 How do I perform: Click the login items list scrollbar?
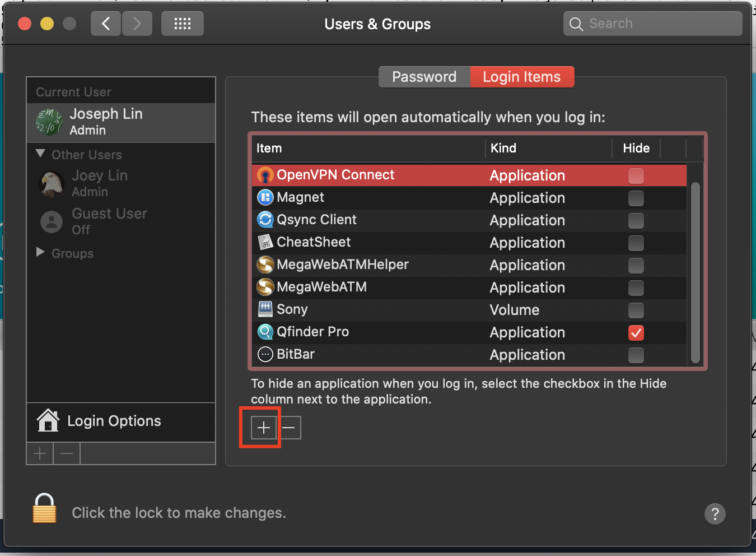click(695, 272)
